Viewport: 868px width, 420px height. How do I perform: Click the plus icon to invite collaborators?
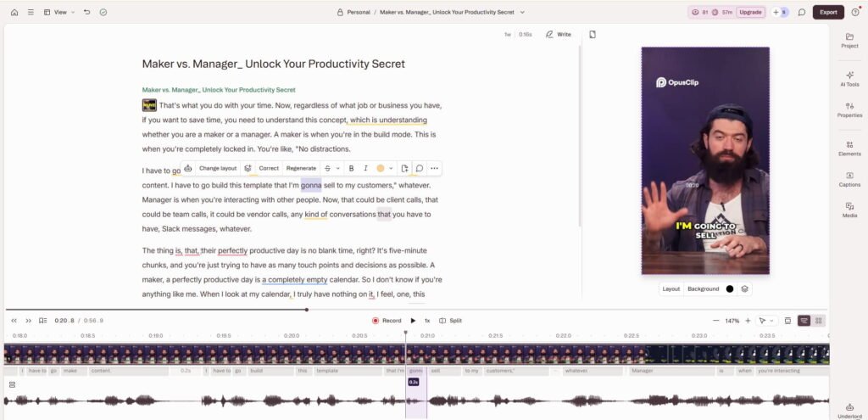[776, 12]
